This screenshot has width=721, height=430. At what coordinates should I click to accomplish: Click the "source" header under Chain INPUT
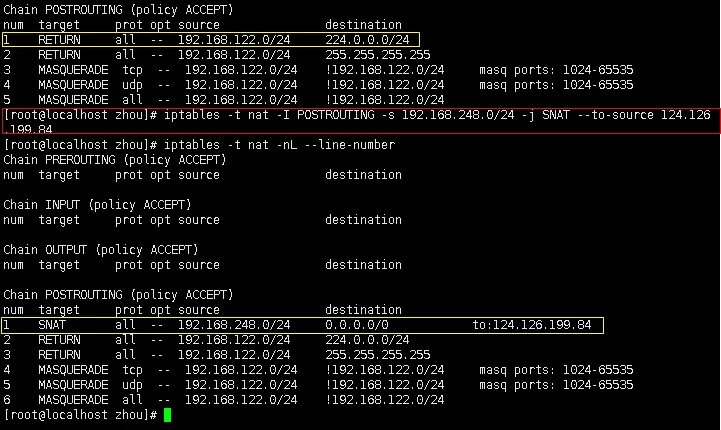click(199, 220)
